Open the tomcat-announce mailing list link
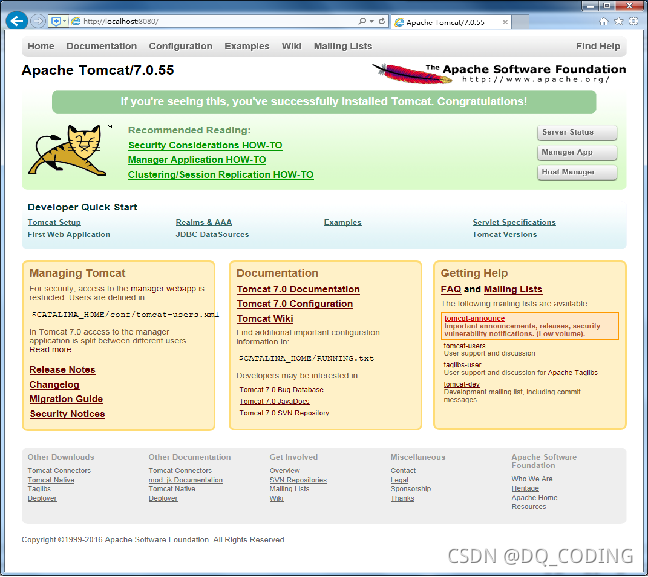This screenshot has height=577, width=648. point(475,318)
